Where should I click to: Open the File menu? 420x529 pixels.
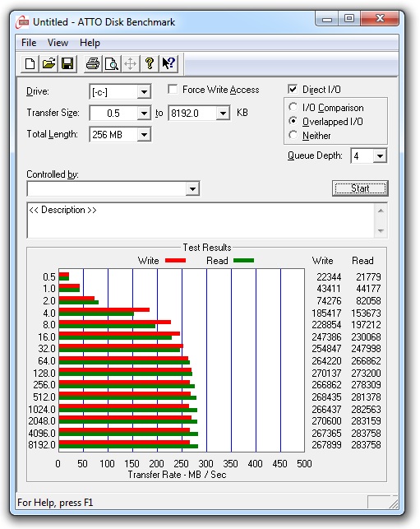[29, 43]
